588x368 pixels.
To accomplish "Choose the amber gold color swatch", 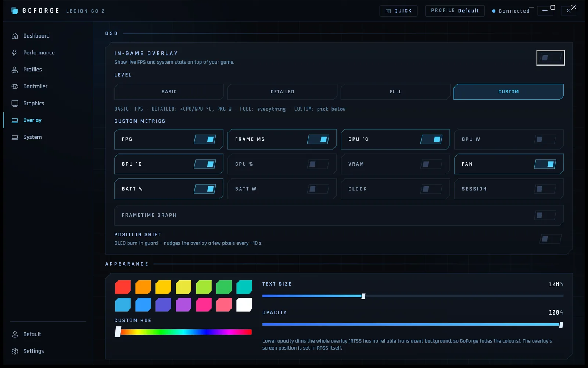I will tap(163, 287).
